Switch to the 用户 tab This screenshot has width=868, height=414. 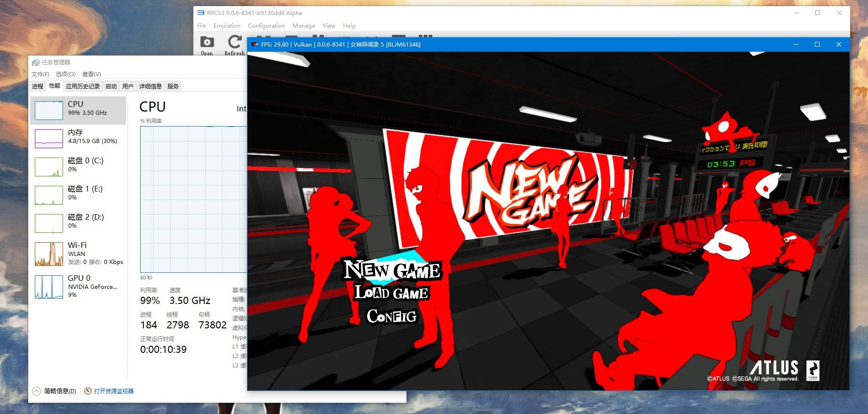(x=128, y=86)
